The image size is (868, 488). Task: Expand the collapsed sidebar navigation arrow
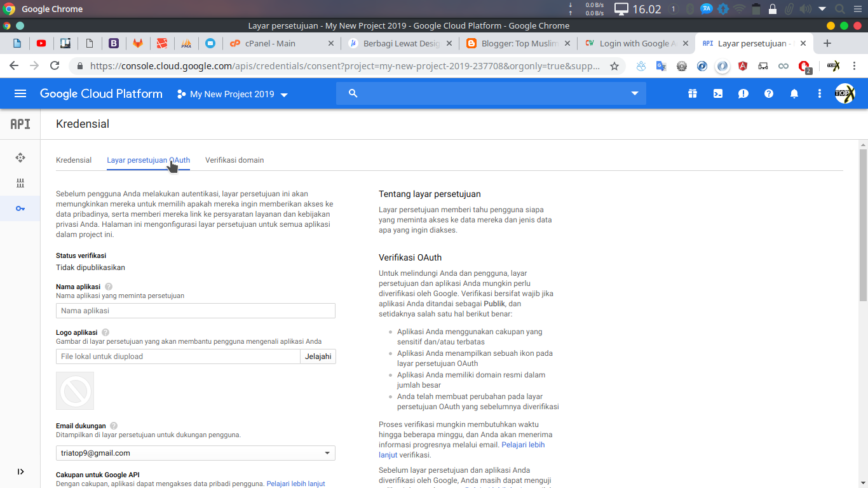(x=20, y=471)
